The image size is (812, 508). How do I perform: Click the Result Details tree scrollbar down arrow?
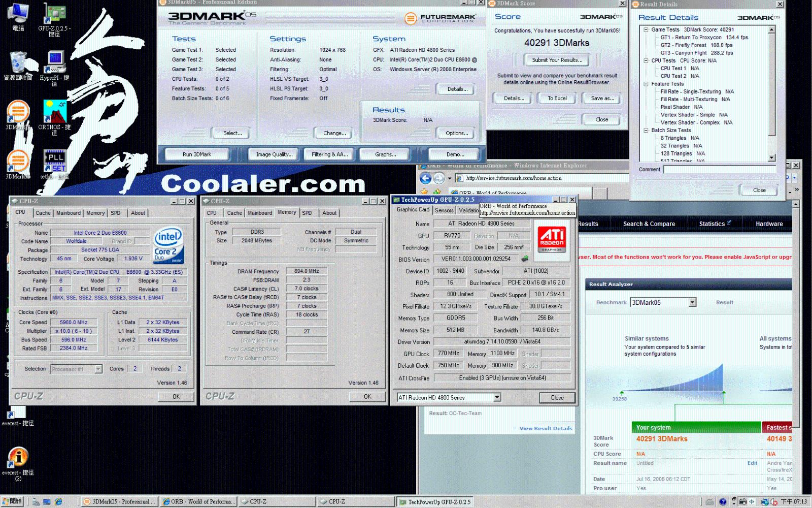click(772, 158)
